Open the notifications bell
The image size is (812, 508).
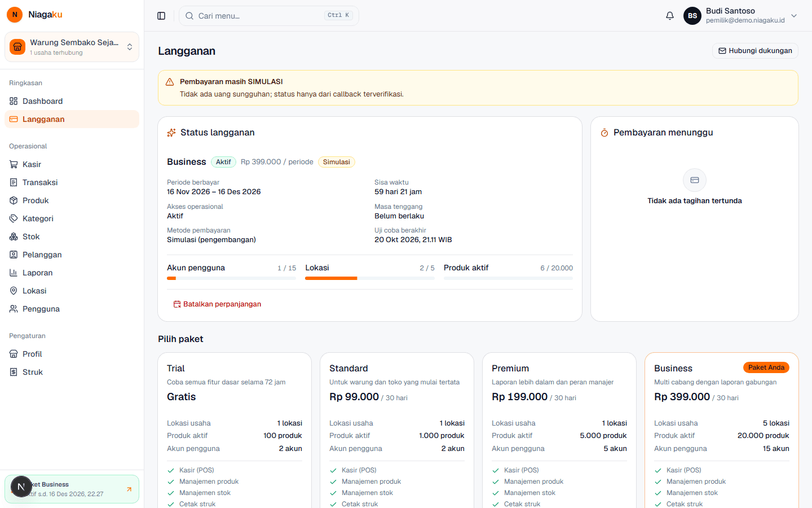coord(670,16)
